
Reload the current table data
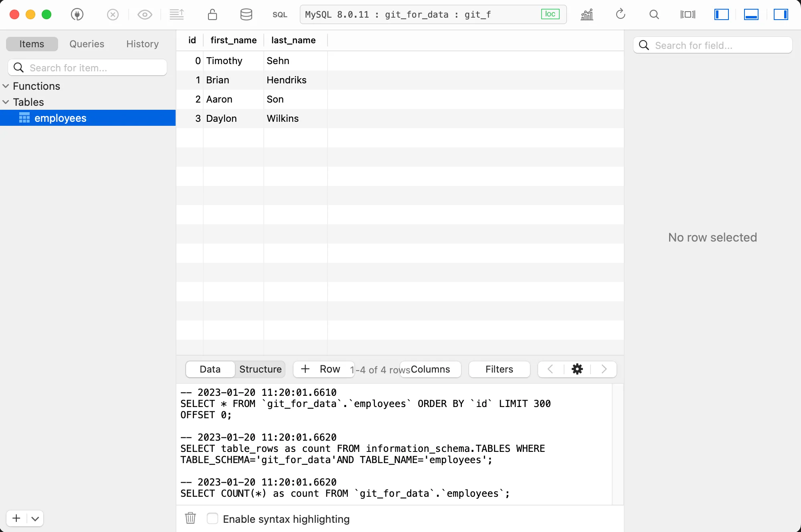[x=620, y=14]
